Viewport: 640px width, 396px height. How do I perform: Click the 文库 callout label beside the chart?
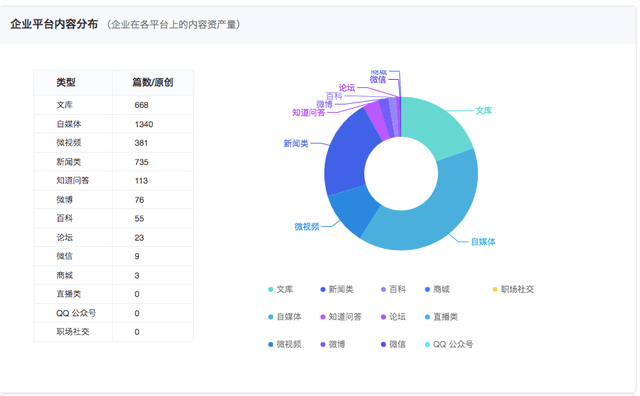[484, 111]
